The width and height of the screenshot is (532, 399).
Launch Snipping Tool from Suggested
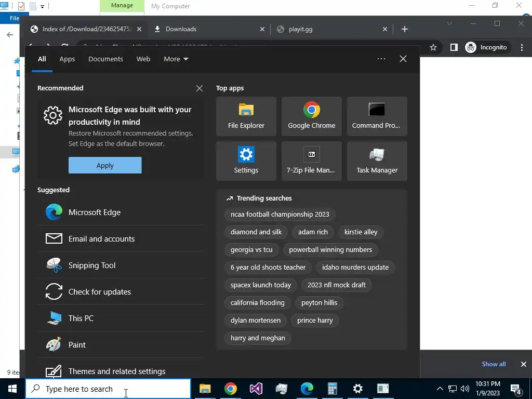click(121, 265)
